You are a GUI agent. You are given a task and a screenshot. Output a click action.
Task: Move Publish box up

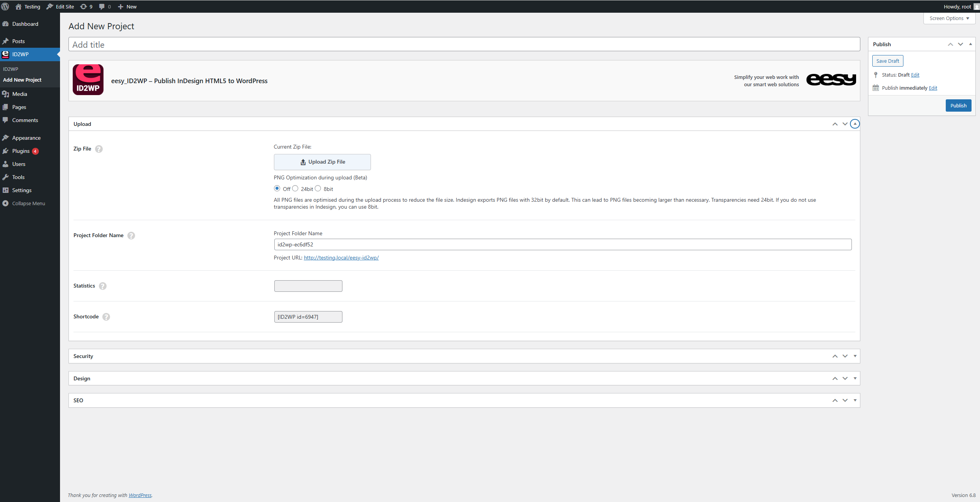tap(950, 44)
